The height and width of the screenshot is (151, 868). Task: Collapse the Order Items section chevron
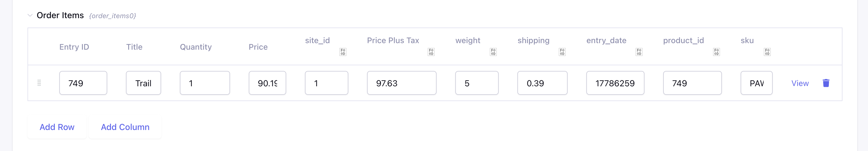click(30, 15)
